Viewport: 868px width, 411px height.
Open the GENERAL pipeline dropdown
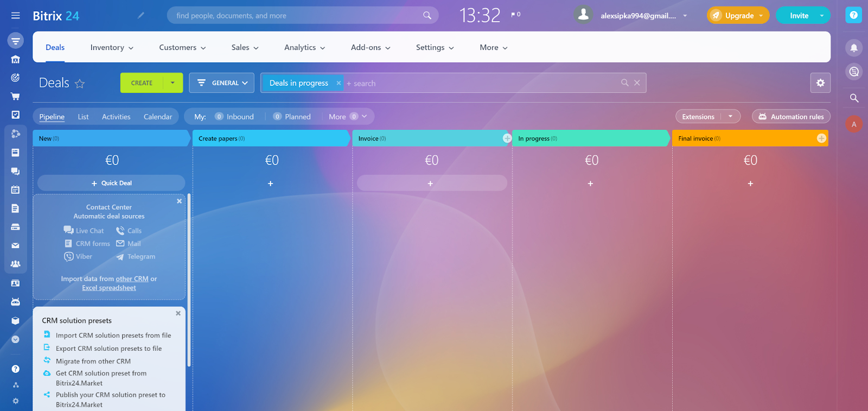click(222, 83)
